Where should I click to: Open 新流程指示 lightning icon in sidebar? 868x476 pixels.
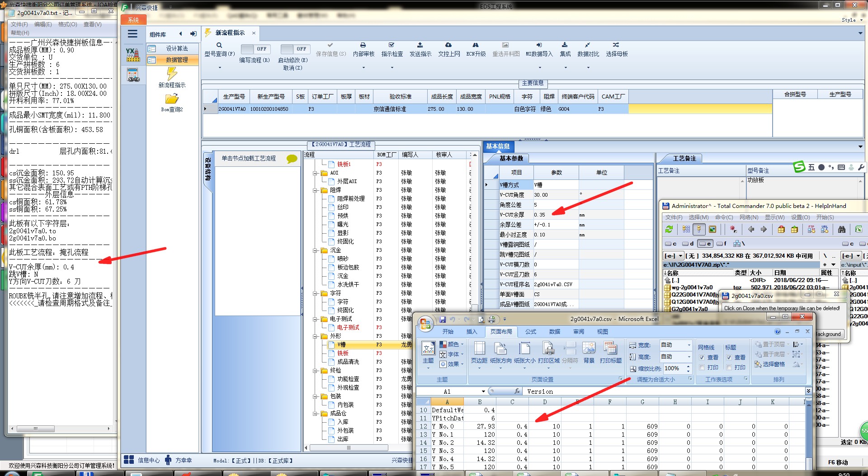pyautogui.click(x=172, y=74)
